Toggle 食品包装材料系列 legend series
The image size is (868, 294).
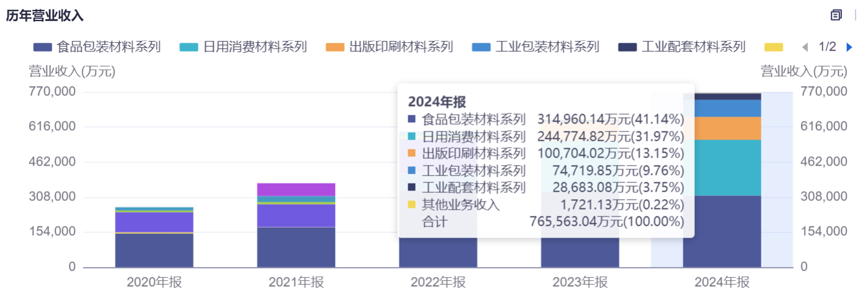(97, 47)
